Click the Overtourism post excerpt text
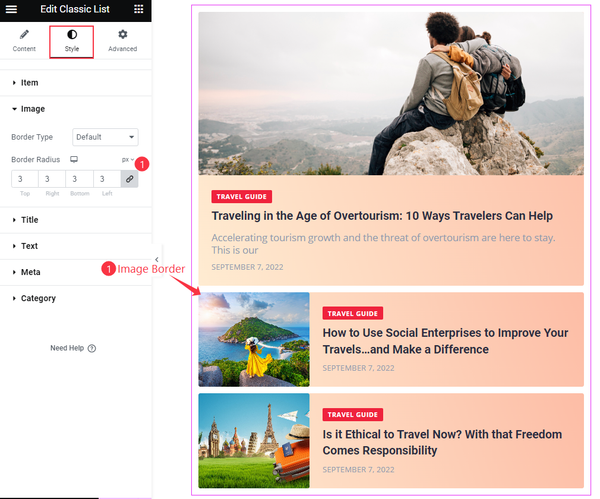600x499 pixels. pos(383,244)
